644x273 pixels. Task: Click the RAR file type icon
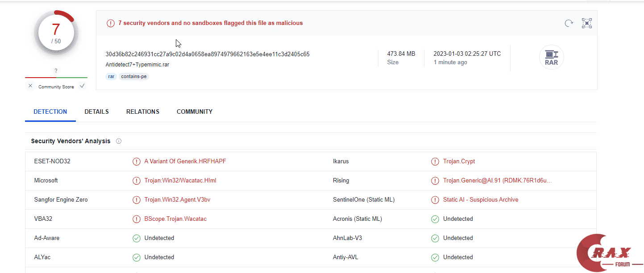pos(552,58)
